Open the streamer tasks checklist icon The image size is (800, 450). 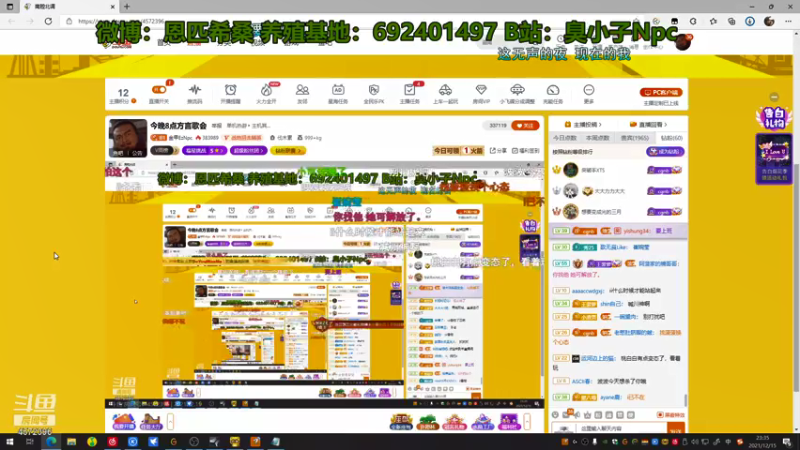pyautogui.click(x=409, y=90)
